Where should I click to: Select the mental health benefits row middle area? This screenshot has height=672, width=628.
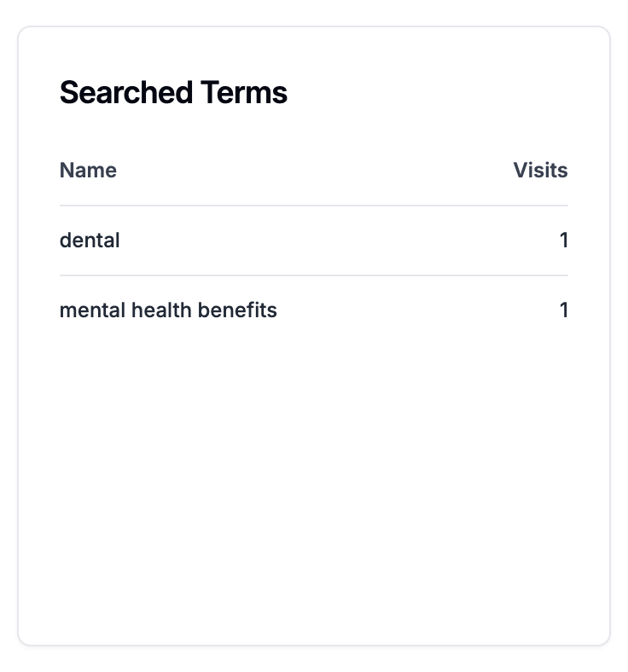[314, 310]
